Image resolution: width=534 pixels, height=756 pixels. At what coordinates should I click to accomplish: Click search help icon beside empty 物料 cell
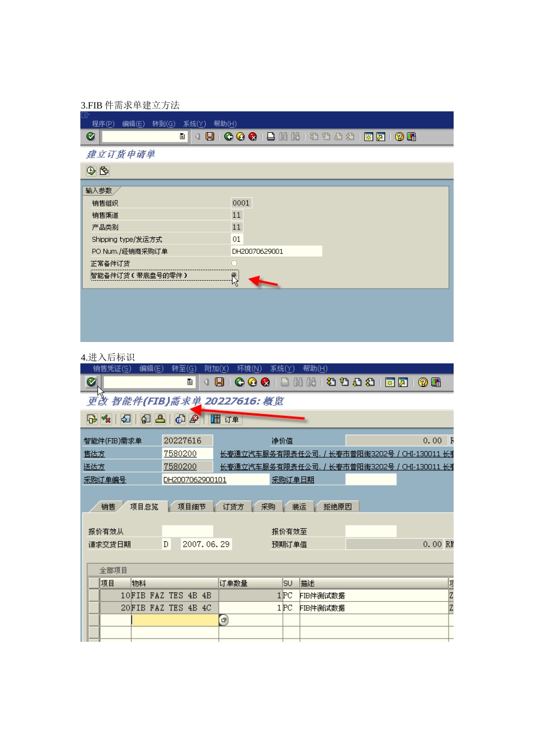tap(224, 620)
